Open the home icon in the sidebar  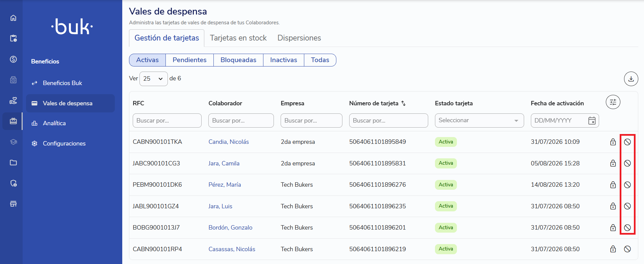tap(13, 18)
